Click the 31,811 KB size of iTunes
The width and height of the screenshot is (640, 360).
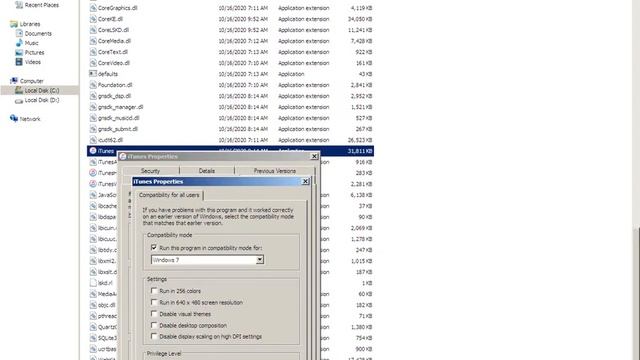(360, 151)
